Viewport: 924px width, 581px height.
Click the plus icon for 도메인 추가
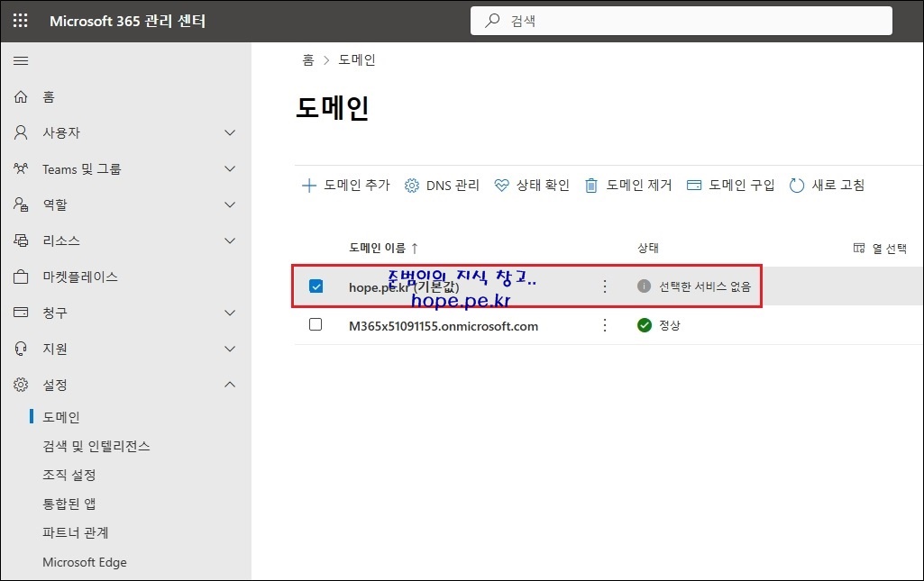click(x=309, y=186)
